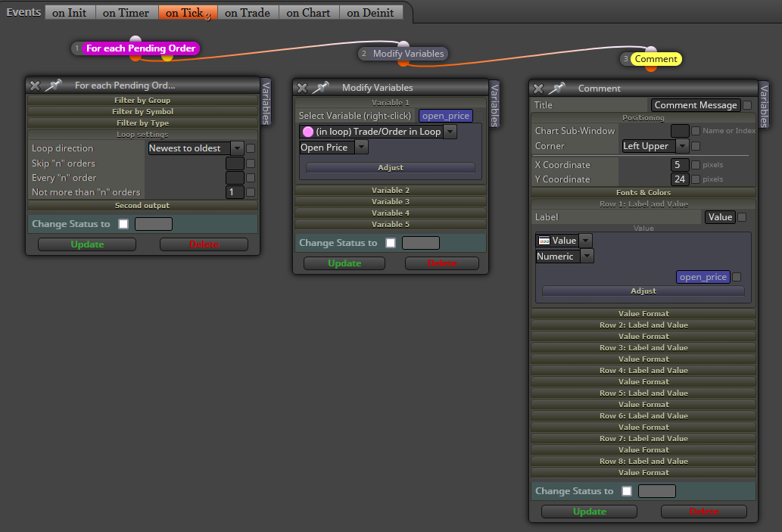Expand the Variable 5 section
The image size is (782, 532).
[391, 225]
